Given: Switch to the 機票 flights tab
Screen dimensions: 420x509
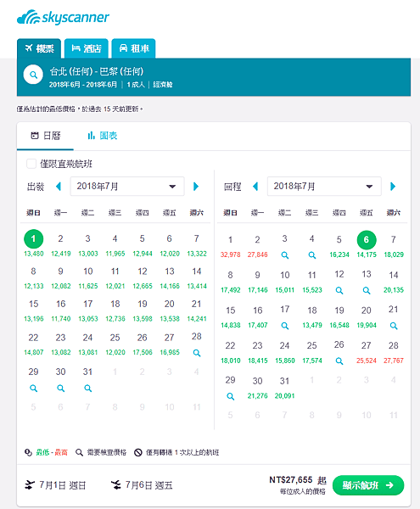Looking at the screenshot, I should (39, 48).
